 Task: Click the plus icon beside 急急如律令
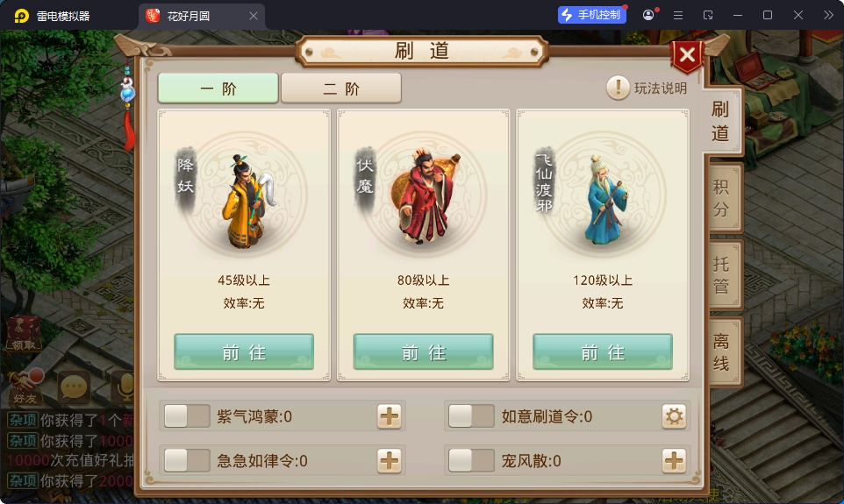[x=390, y=461]
